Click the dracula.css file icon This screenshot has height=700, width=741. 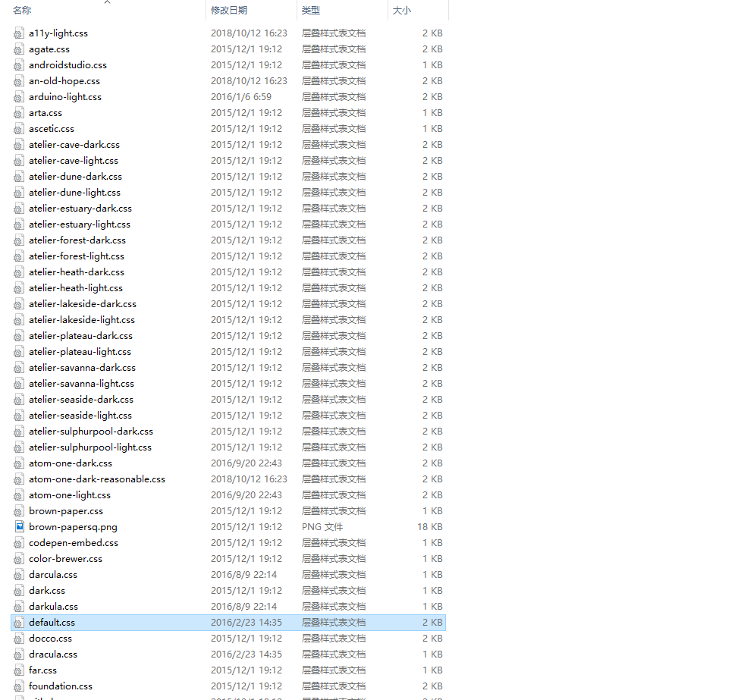pyautogui.click(x=19, y=654)
